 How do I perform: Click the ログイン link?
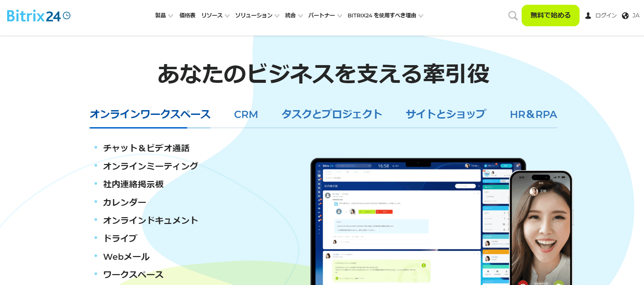606,16
